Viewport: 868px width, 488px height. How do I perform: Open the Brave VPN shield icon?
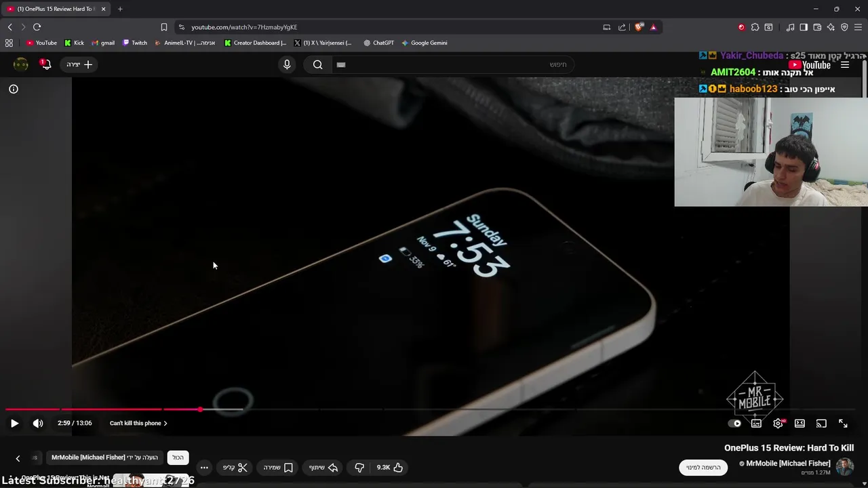[x=844, y=27]
